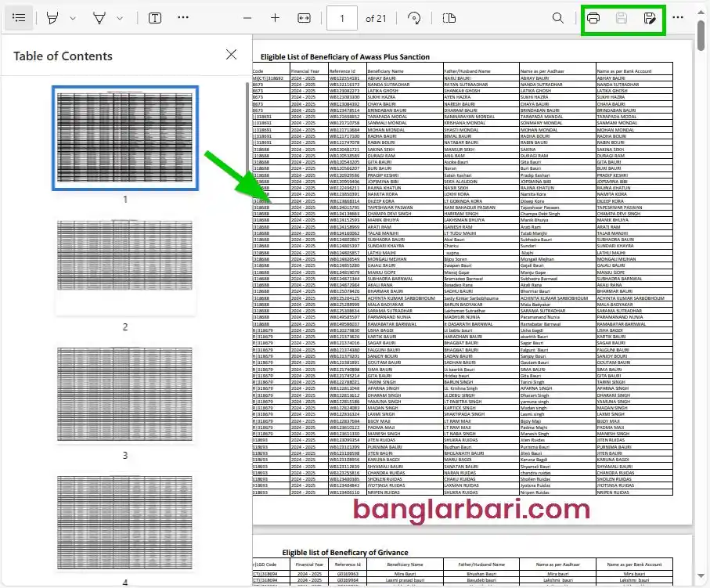Open the Add text tool
The width and height of the screenshot is (710, 588).
click(154, 17)
